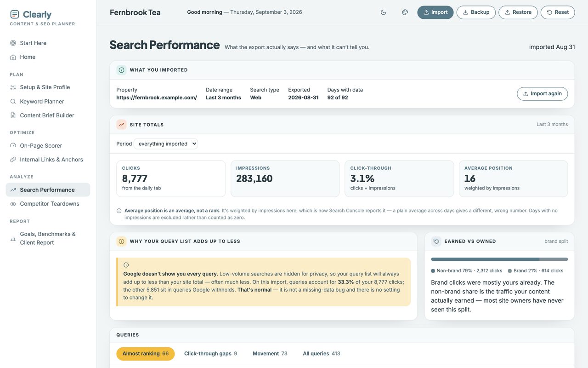Open Goals, Benchmarks & Client Report
Image resolution: width=588 pixels, height=368 pixels.
point(48,238)
